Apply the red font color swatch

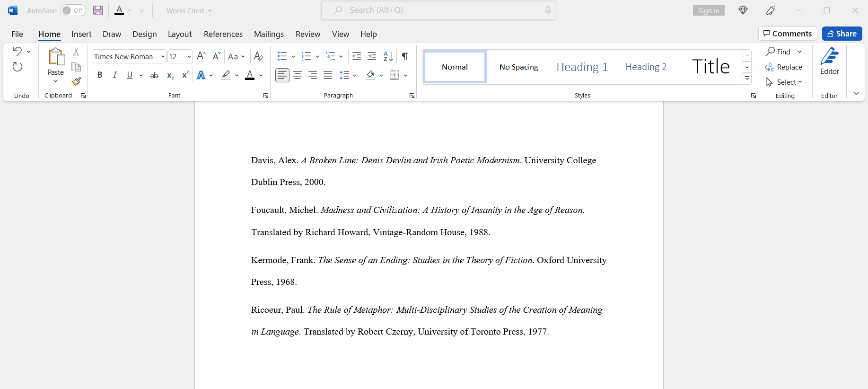click(x=250, y=75)
